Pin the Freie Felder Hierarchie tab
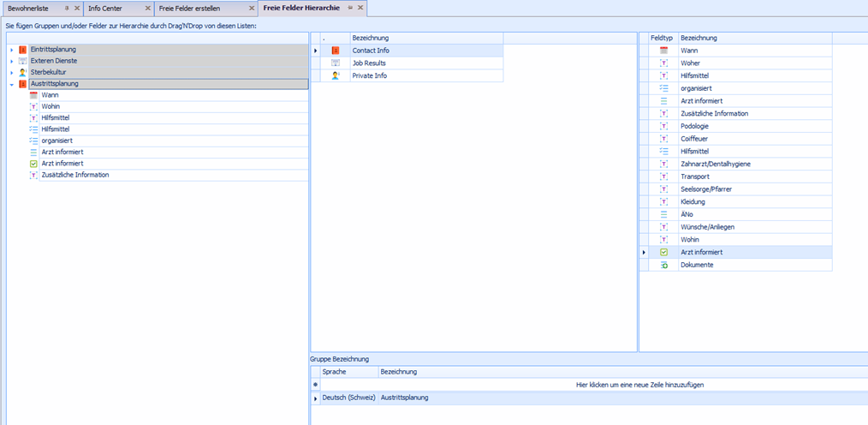This screenshot has height=425, width=868. point(350,8)
